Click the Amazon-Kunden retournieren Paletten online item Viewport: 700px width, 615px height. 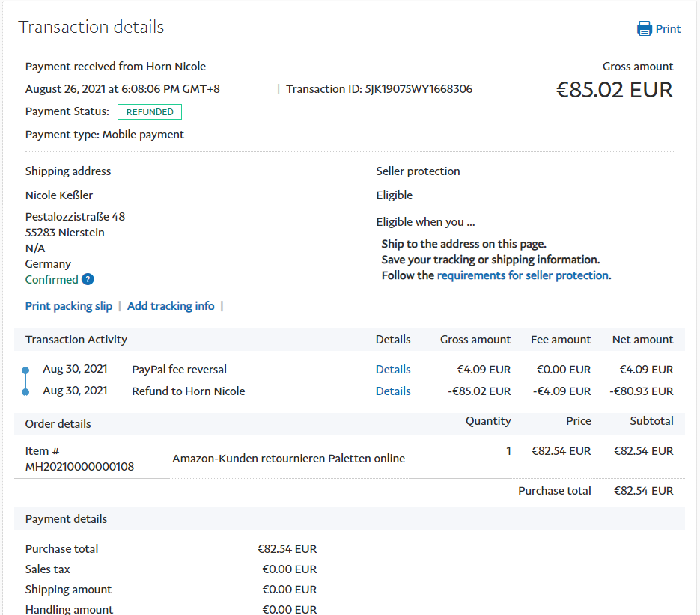pos(288,459)
